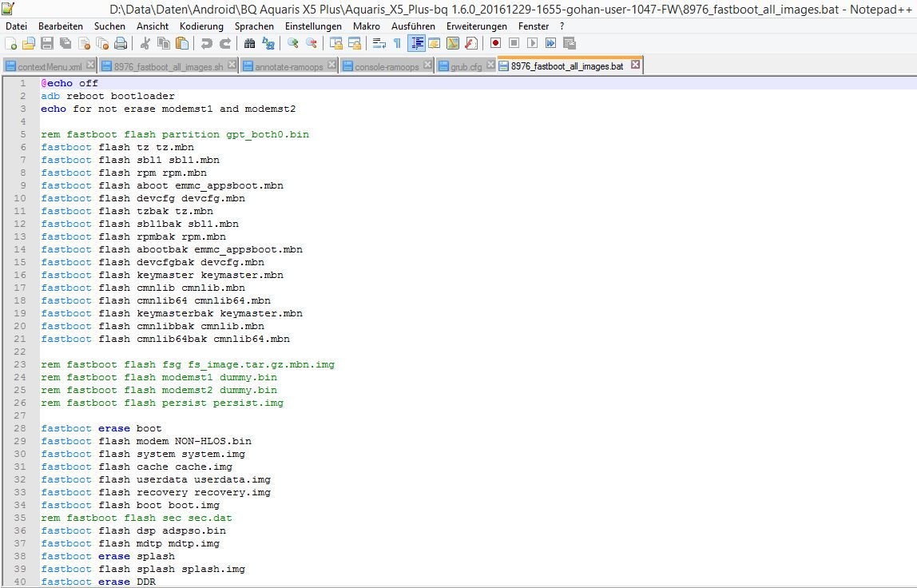The image size is (917, 588).
Task: Click the Close All documents toolbar icon
Action: click(x=102, y=43)
